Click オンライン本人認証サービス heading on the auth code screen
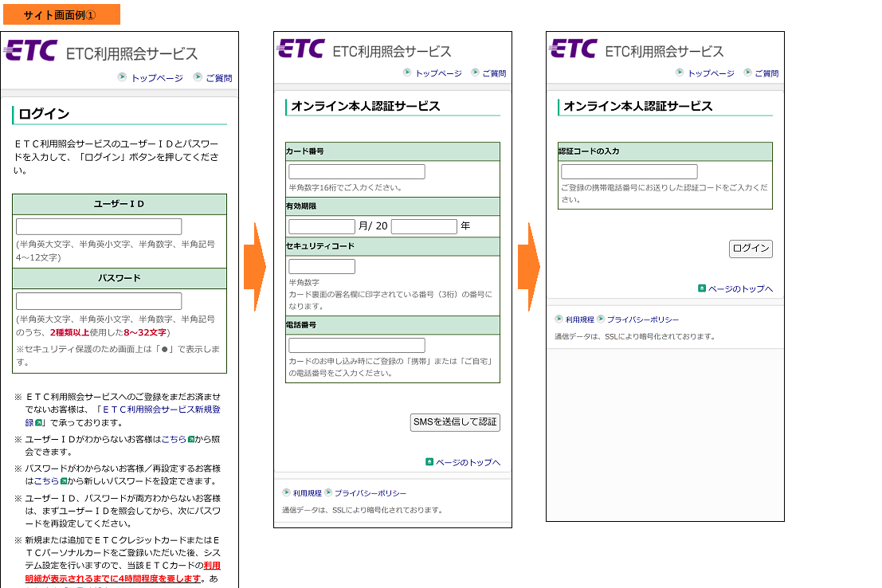The width and height of the screenshot is (882, 588). [638, 106]
